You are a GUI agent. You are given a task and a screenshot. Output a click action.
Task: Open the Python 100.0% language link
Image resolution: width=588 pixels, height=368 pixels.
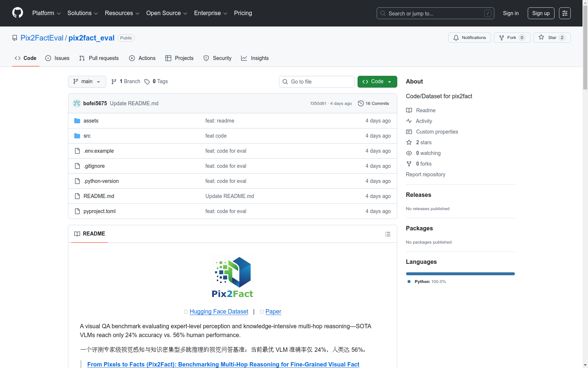(x=427, y=282)
